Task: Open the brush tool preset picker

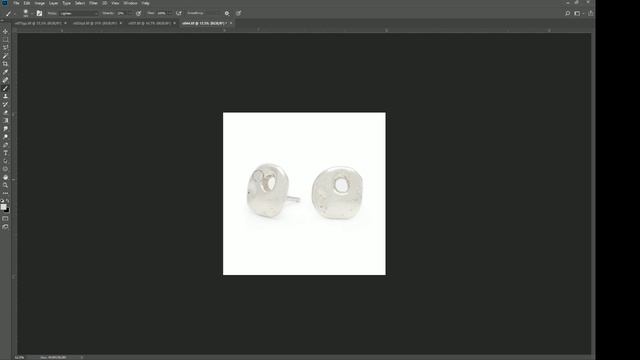Action: 9,13
